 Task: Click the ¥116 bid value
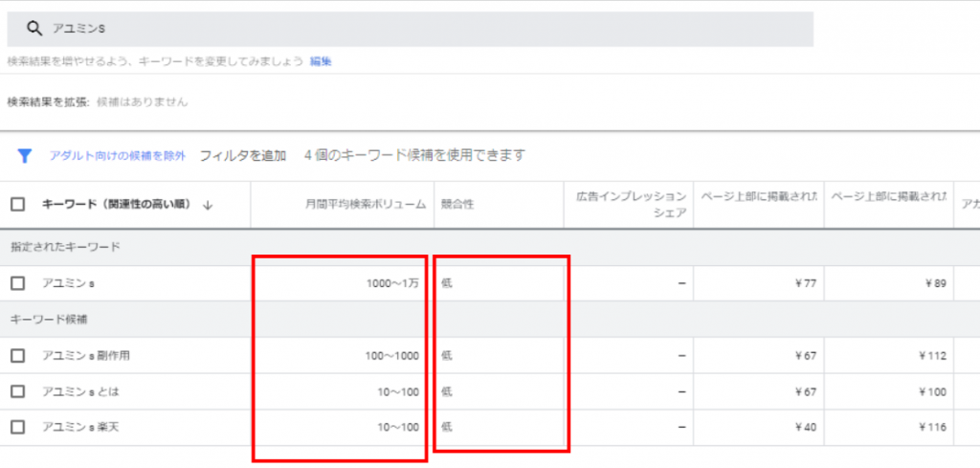(x=933, y=428)
